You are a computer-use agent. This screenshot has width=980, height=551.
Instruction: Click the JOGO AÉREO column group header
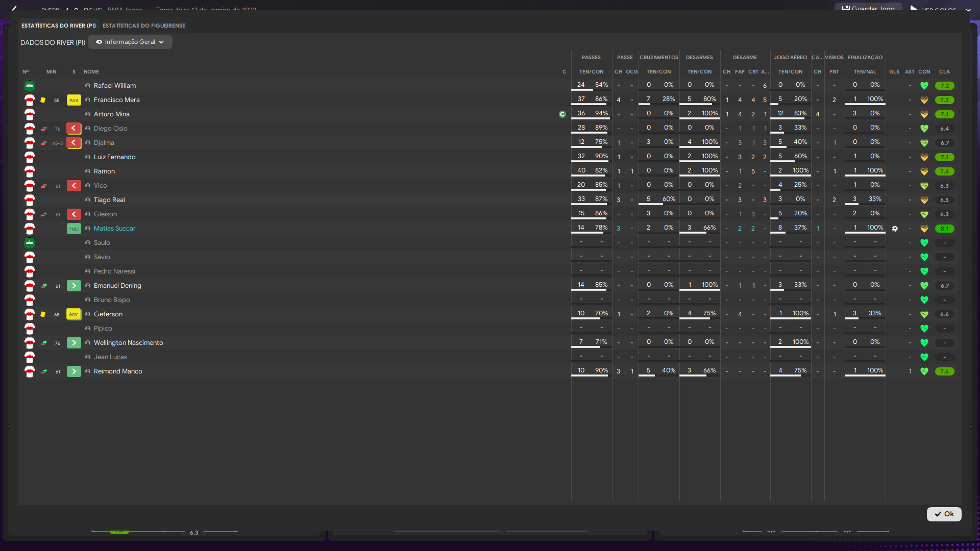tap(790, 58)
